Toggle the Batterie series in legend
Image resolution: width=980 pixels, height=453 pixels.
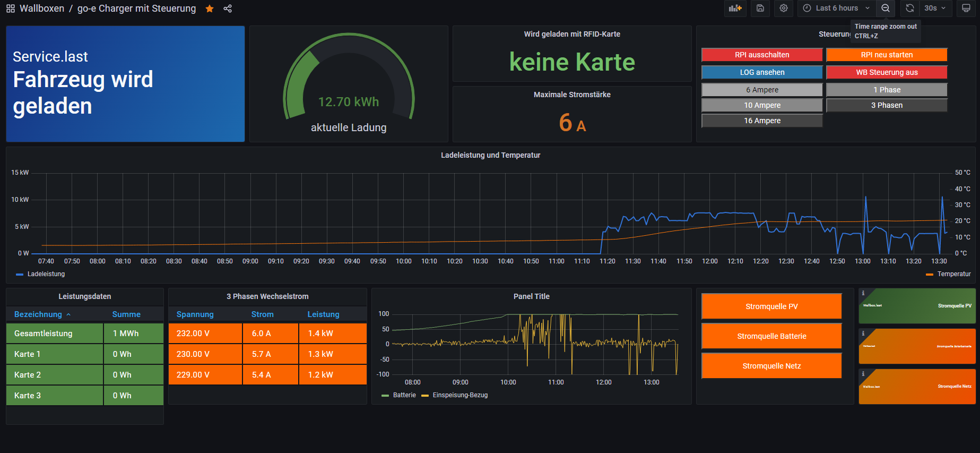(404, 395)
